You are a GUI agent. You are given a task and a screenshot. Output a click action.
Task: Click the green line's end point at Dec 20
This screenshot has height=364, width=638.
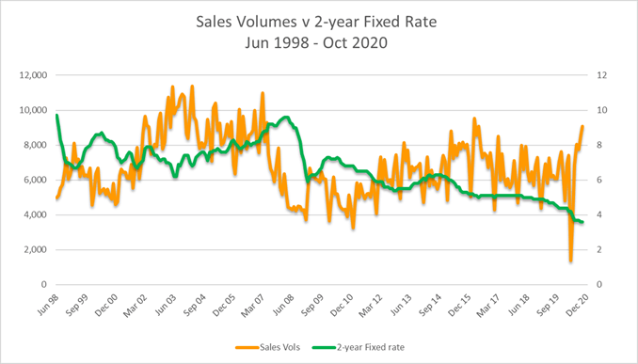click(582, 222)
